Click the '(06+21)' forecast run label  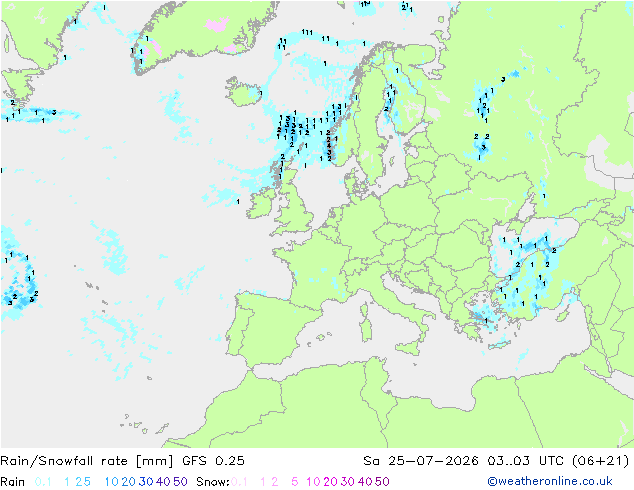point(600,461)
